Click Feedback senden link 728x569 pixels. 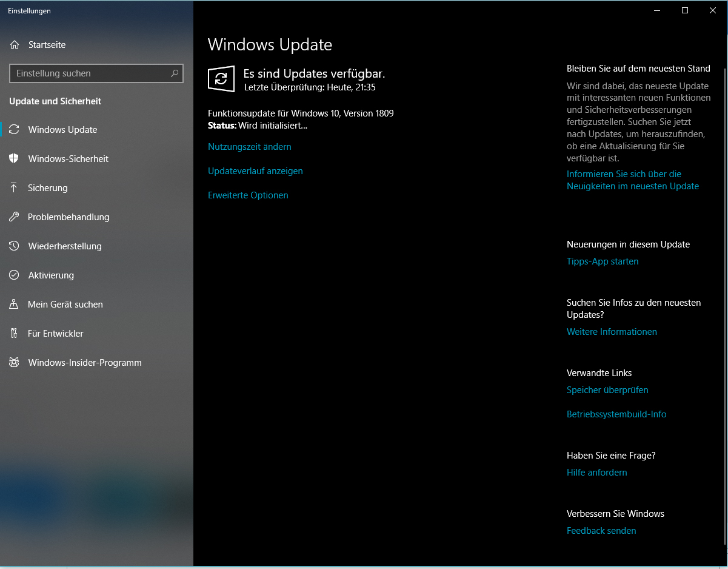coord(601,531)
